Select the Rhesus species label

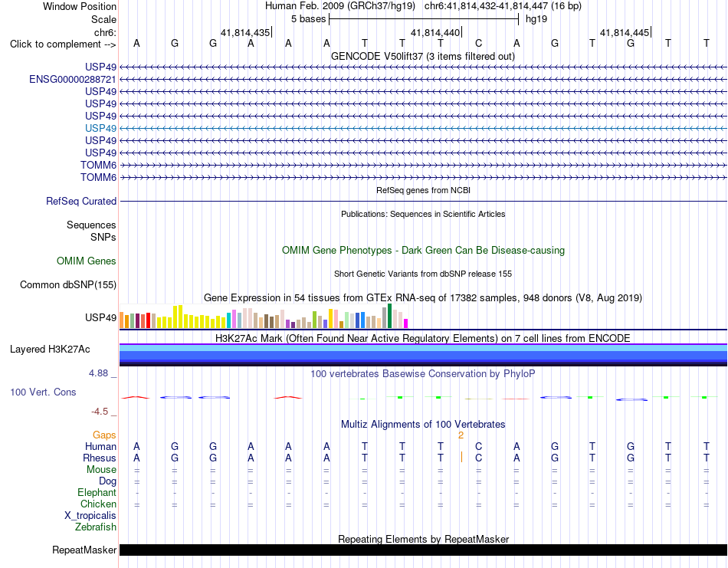click(x=100, y=458)
